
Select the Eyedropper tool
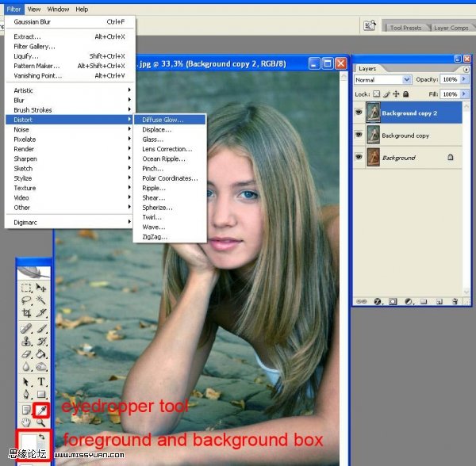tap(41, 411)
